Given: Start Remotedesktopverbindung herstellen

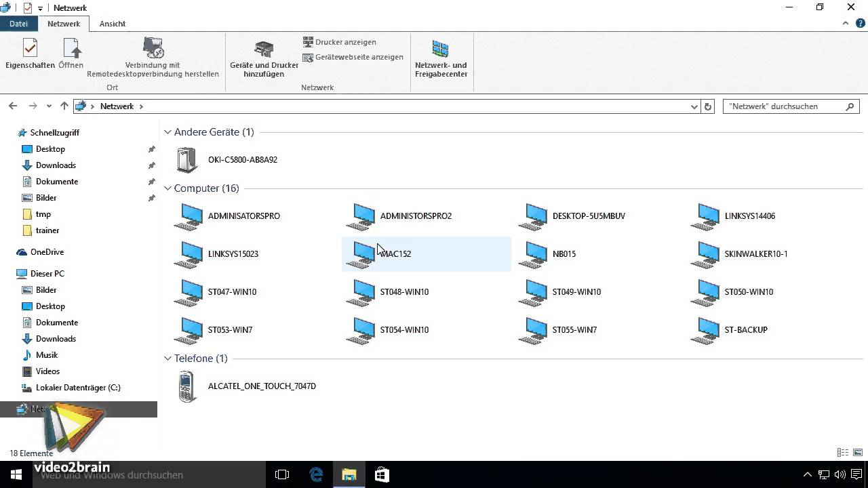Looking at the screenshot, I should point(153,57).
